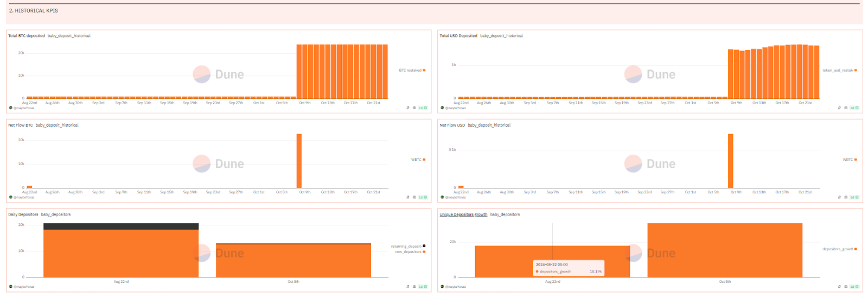Click camera icon on Daily Depositors chart
The image size is (868, 297).
click(414, 287)
